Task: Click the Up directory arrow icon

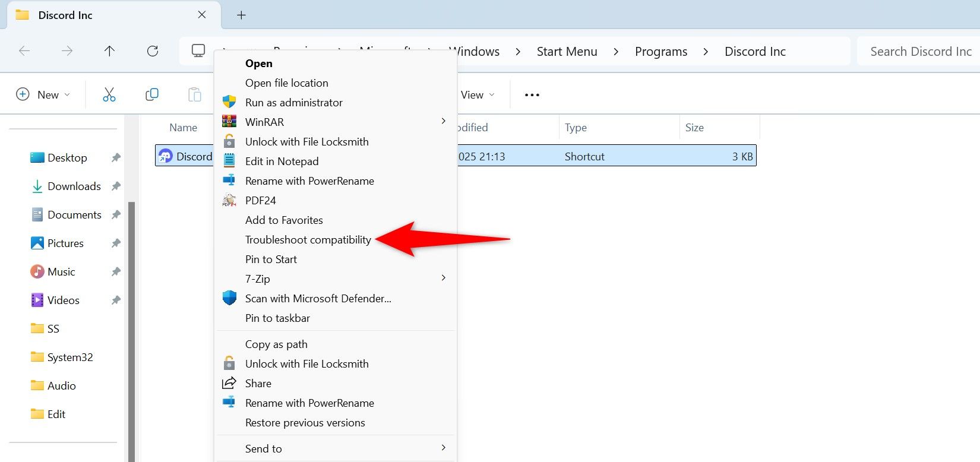Action: pos(109,51)
